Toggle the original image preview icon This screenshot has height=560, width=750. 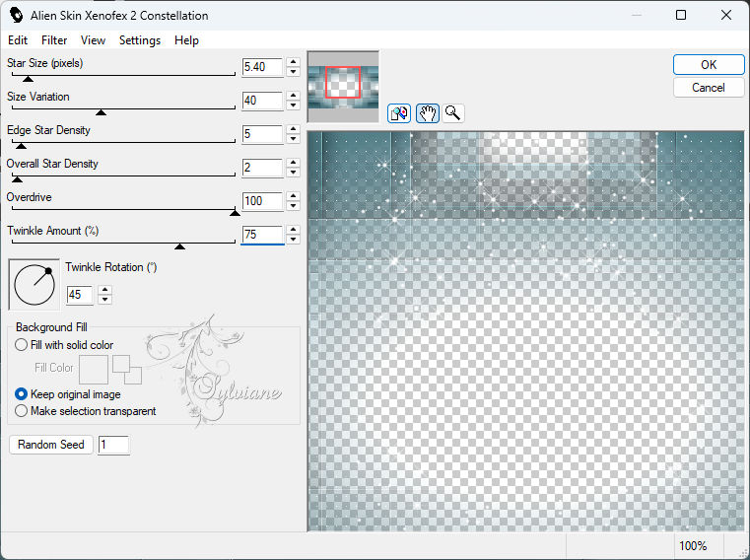coord(399,113)
